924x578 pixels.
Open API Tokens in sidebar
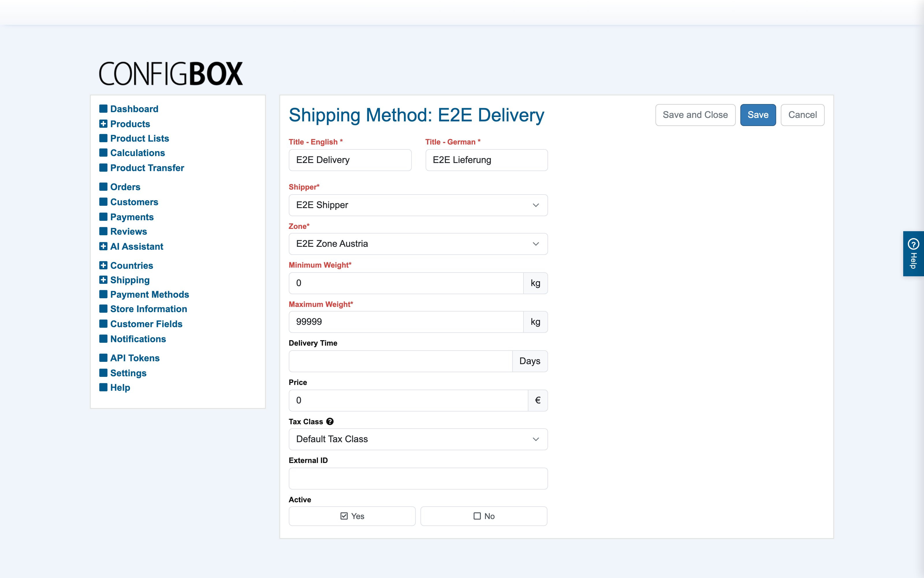pos(135,358)
